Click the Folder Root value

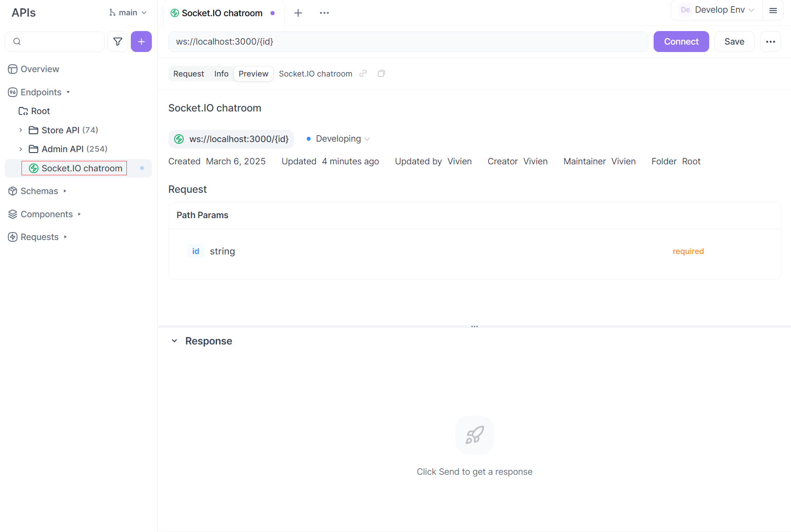[x=691, y=161]
